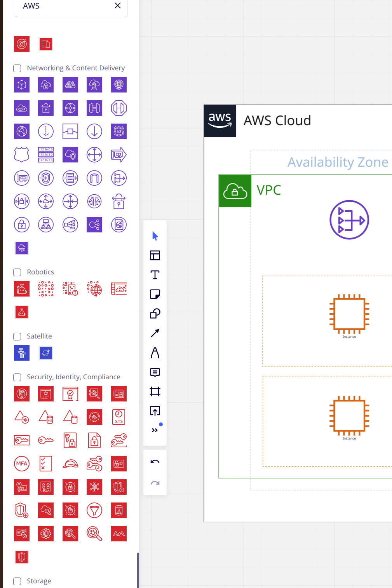
Task: Click the green VPC cloud lock icon
Action: point(235,191)
